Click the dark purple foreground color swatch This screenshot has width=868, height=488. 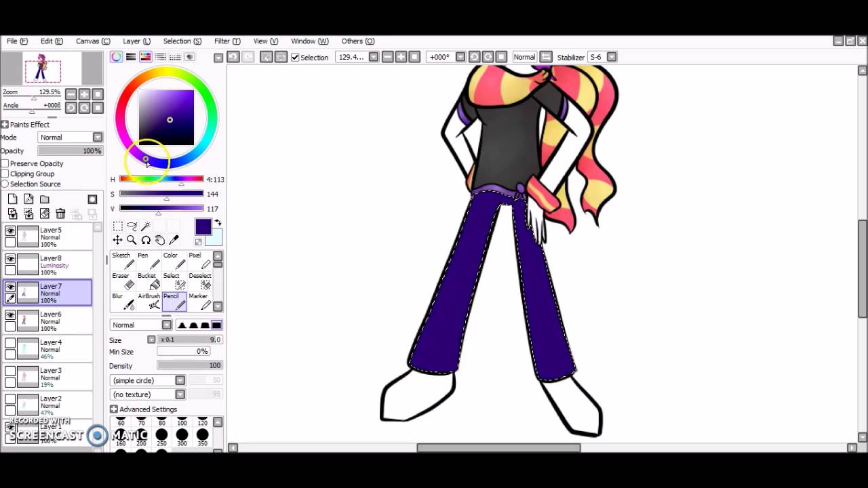pos(203,227)
